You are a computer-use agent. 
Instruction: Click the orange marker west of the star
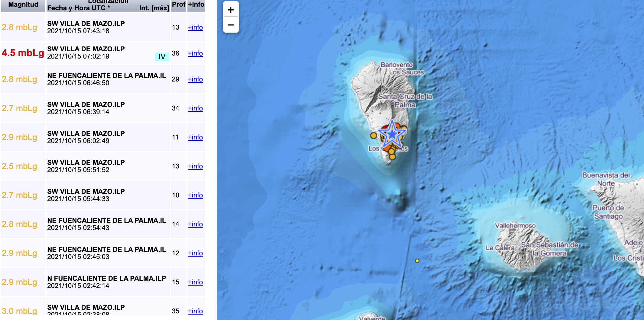[374, 136]
